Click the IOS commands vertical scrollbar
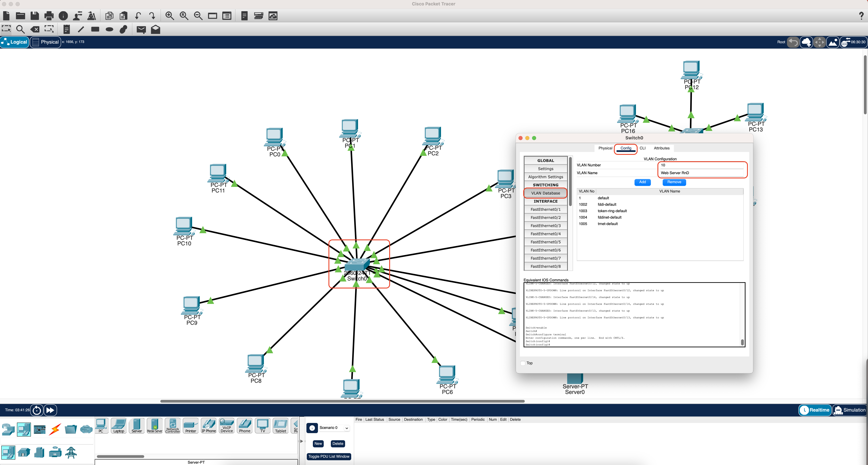 (742, 342)
